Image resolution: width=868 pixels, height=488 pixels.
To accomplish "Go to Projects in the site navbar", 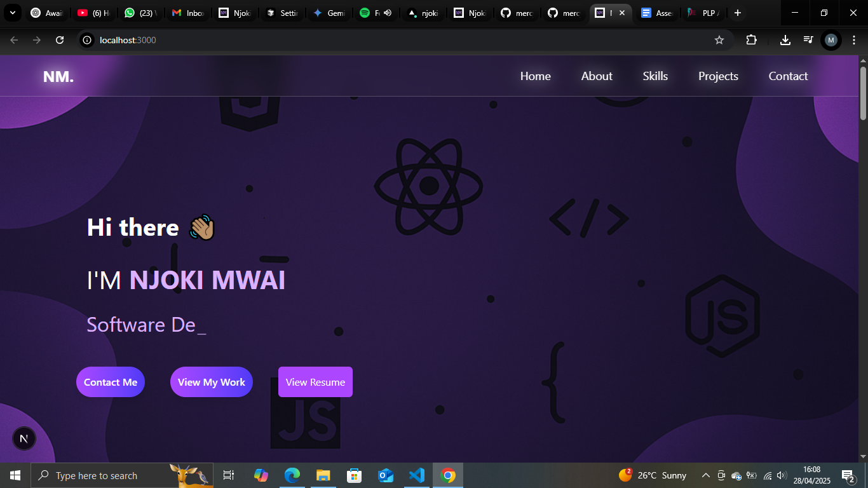I will click(x=718, y=76).
